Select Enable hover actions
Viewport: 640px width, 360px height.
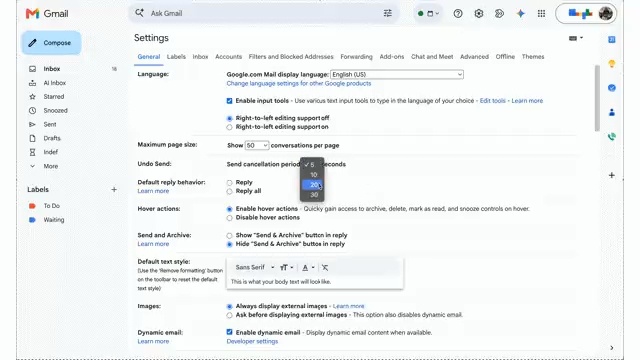[x=229, y=209]
